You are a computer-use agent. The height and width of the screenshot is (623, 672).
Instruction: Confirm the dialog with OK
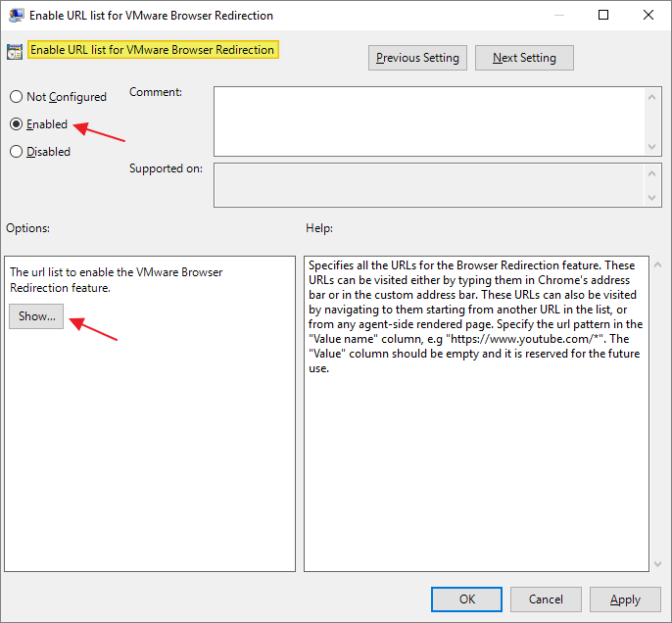467,599
